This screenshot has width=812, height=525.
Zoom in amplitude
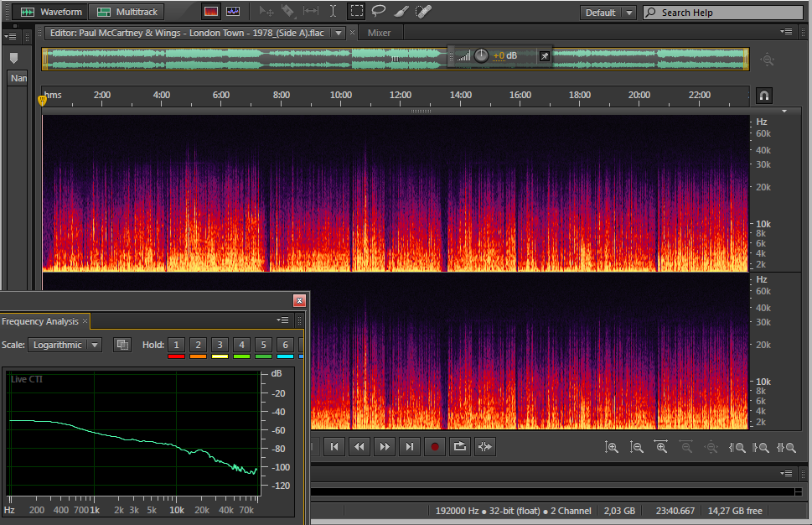[x=611, y=447]
